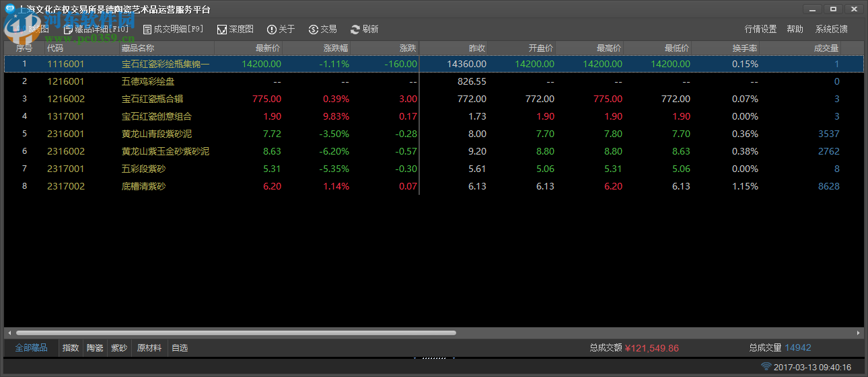Screen dimensions: 868x377
Task: Click the horizontal scrollbar thumb
Action: click(236, 333)
